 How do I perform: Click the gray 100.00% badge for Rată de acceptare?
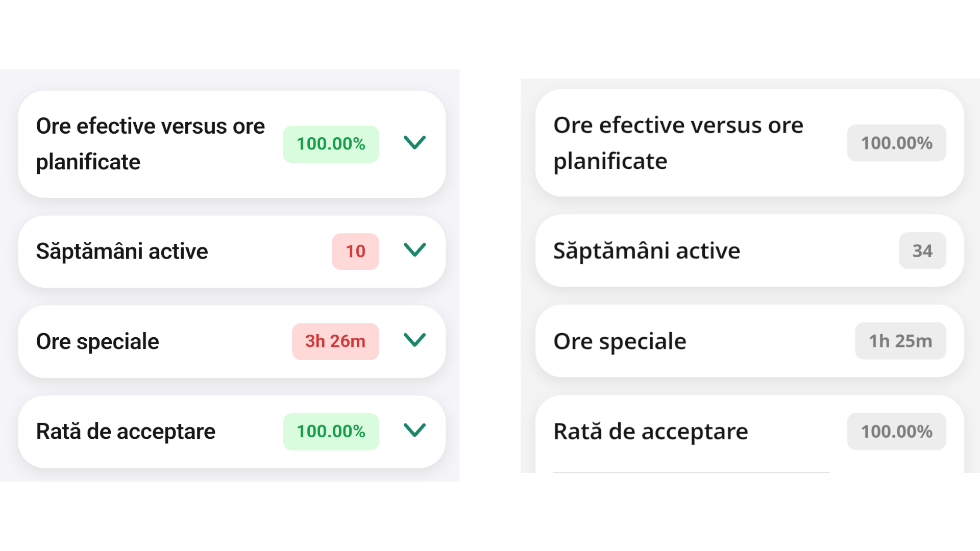tap(896, 432)
